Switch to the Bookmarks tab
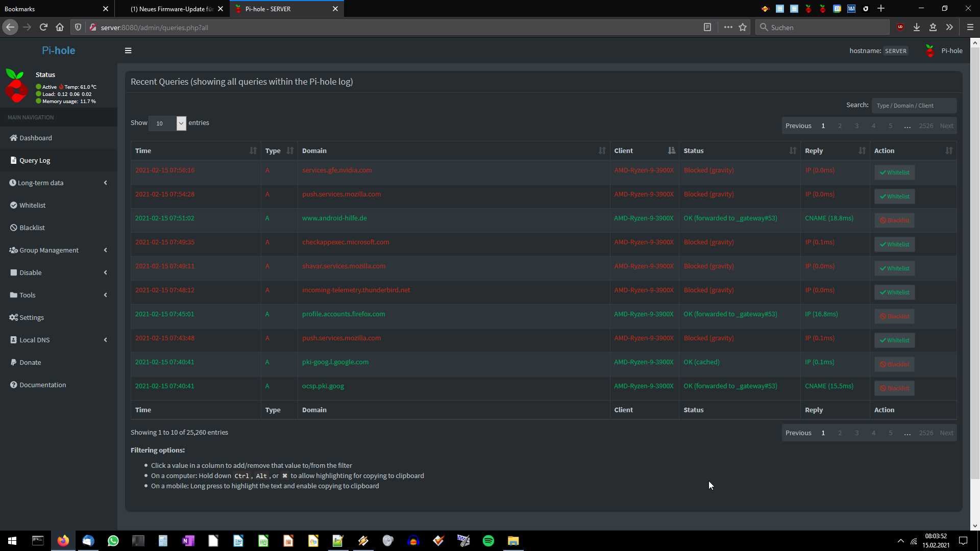This screenshot has width=980, height=551. click(51, 9)
